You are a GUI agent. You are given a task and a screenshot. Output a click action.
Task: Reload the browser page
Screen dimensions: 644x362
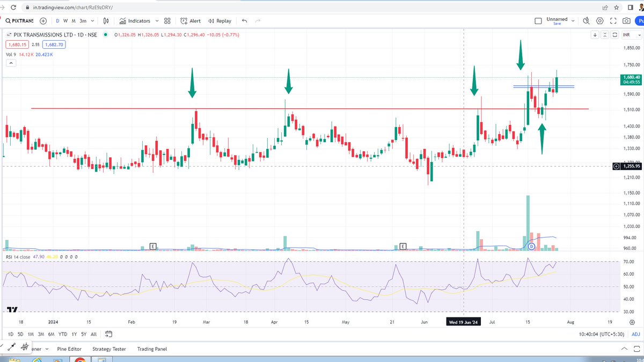click(x=12, y=8)
